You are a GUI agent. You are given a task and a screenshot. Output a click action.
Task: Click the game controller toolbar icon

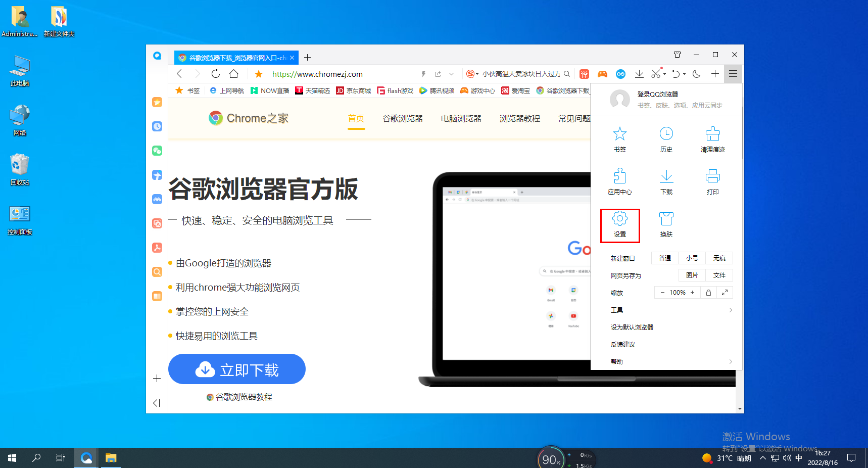[x=602, y=74]
